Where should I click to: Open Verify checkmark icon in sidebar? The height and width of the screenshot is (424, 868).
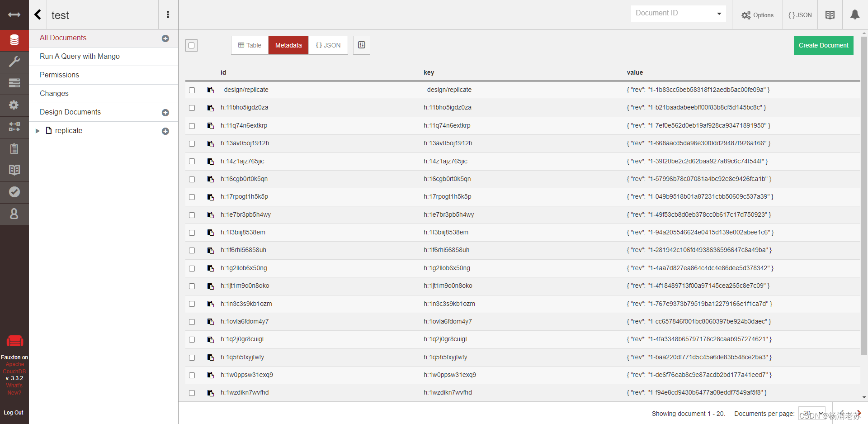(14, 192)
